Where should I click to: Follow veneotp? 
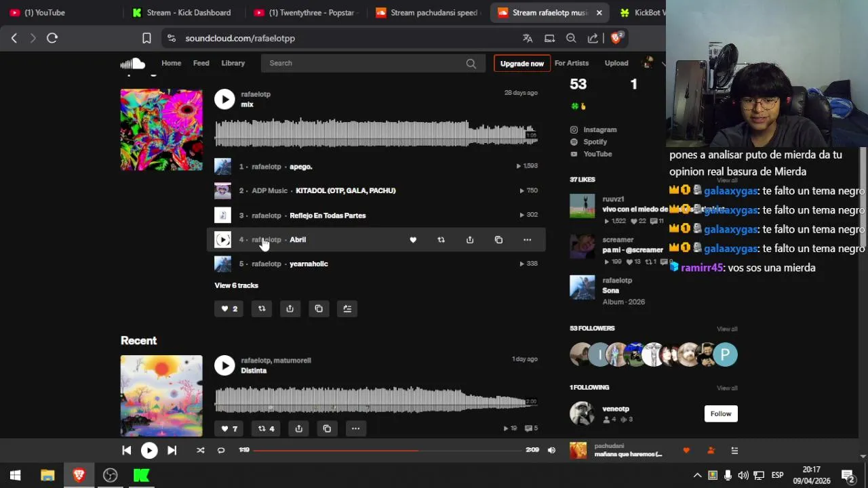pos(721,413)
